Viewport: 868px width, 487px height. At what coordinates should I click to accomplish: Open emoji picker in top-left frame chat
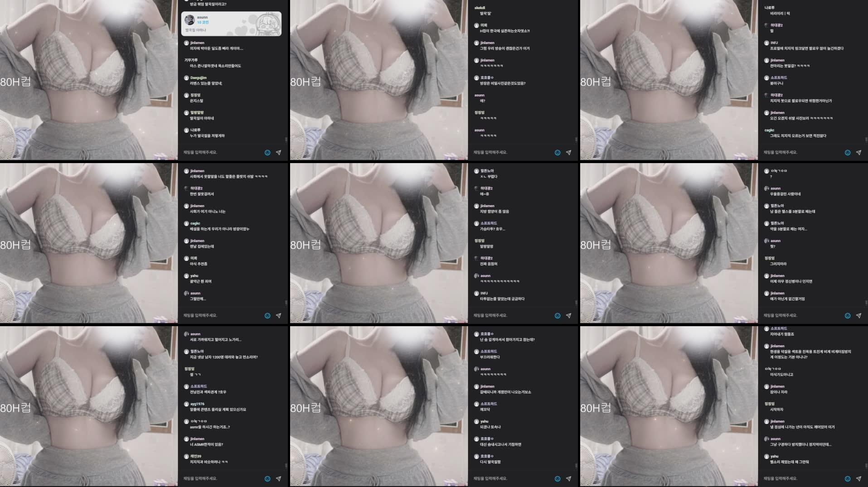coord(267,153)
